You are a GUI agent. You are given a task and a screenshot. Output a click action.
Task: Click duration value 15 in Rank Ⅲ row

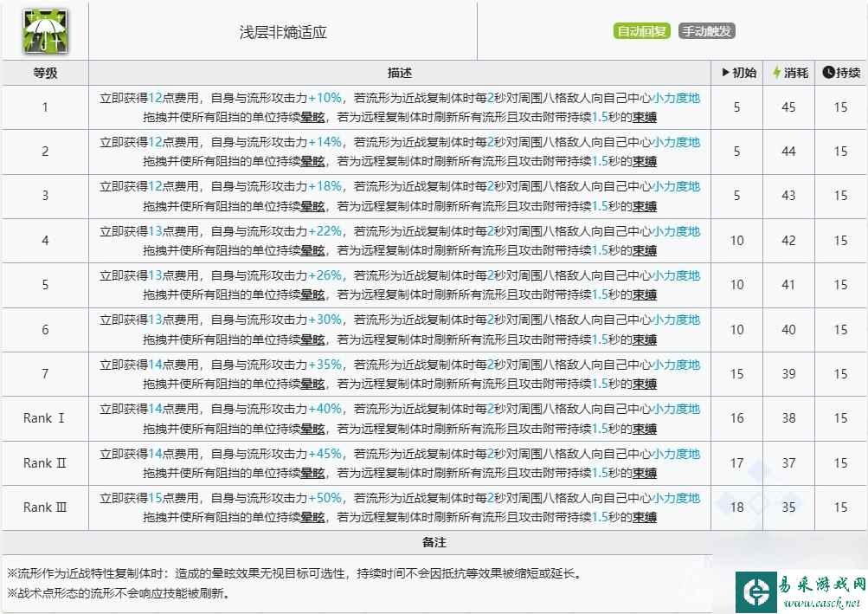[x=841, y=507]
